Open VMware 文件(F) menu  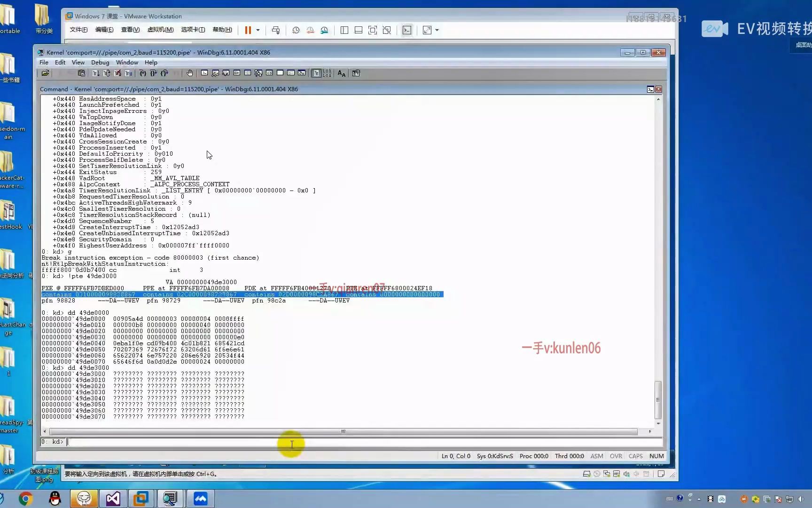[78, 30]
